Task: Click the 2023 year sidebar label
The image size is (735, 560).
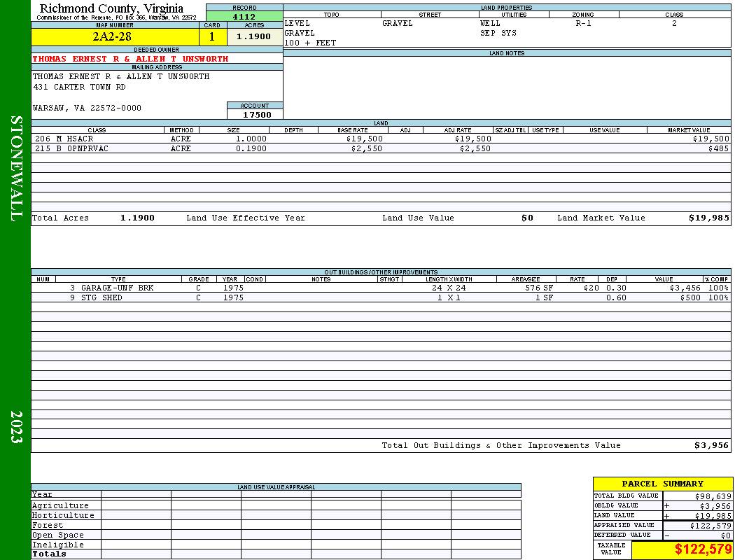Action: pyautogui.click(x=16, y=427)
